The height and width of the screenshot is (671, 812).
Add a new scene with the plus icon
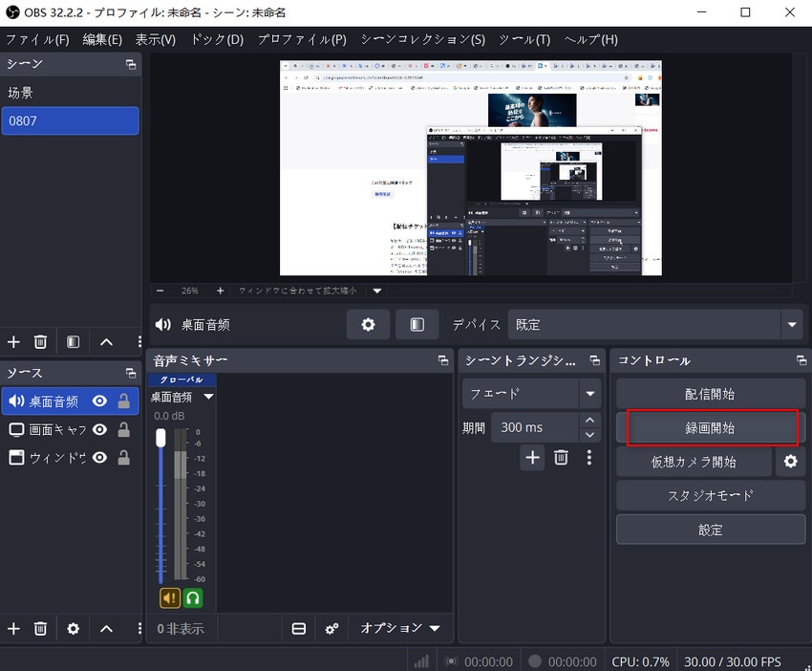point(13,342)
